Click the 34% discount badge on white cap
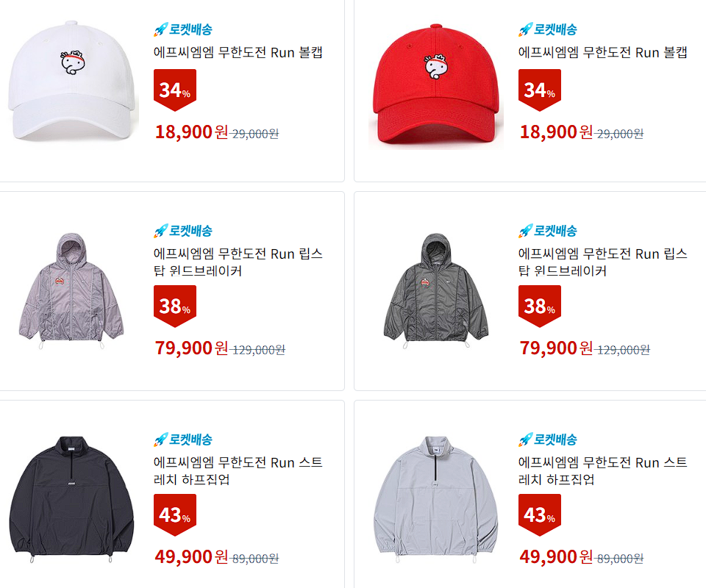Image resolution: width=706 pixels, height=588 pixels. pyautogui.click(x=175, y=90)
